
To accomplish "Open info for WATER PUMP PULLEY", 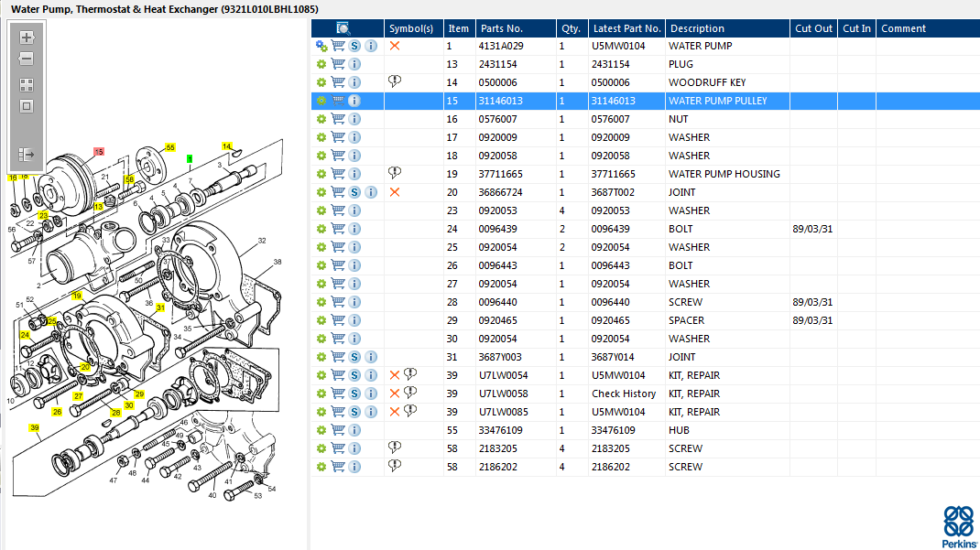I will tap(354, 101).
